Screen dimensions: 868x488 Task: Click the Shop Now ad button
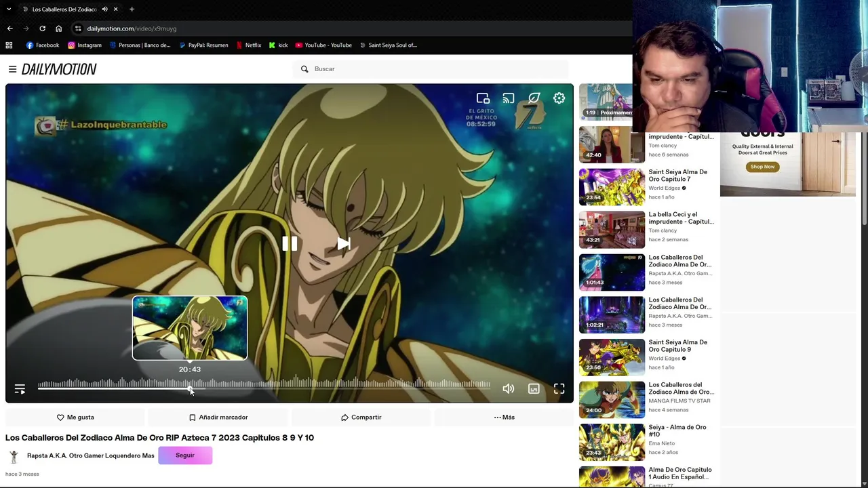pyautogui.click(x=762, y=167)
